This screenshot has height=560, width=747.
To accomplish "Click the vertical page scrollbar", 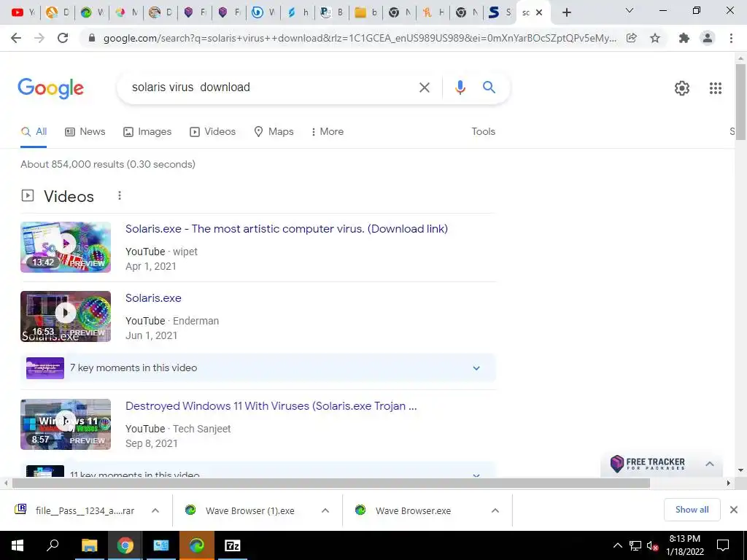I will click(740, 101).
